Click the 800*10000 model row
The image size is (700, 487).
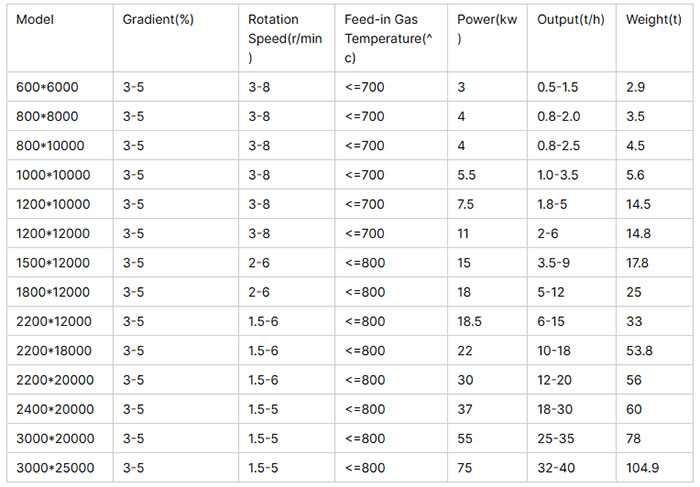coord(350,146)
